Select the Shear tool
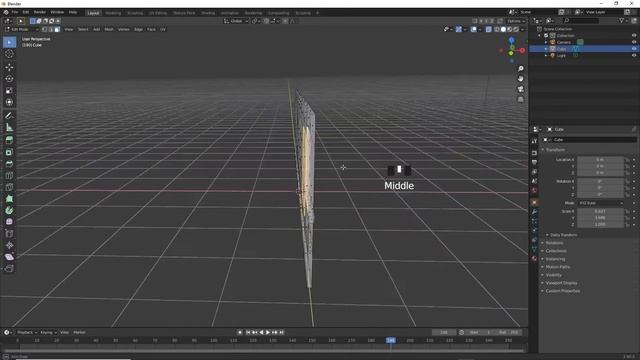 [x=9, y=257]
